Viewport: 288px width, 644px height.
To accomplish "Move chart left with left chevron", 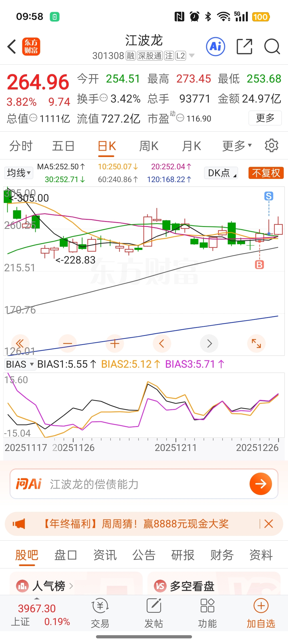I will pos(162,343).
